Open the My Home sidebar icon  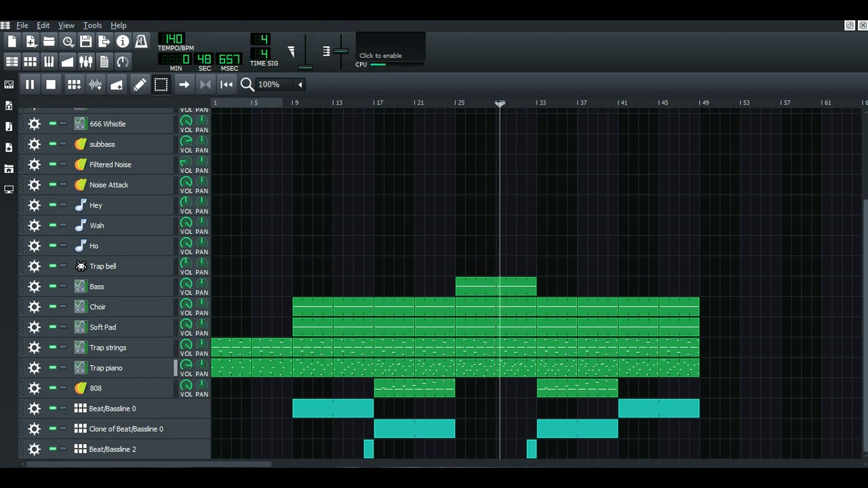[9, 169]
